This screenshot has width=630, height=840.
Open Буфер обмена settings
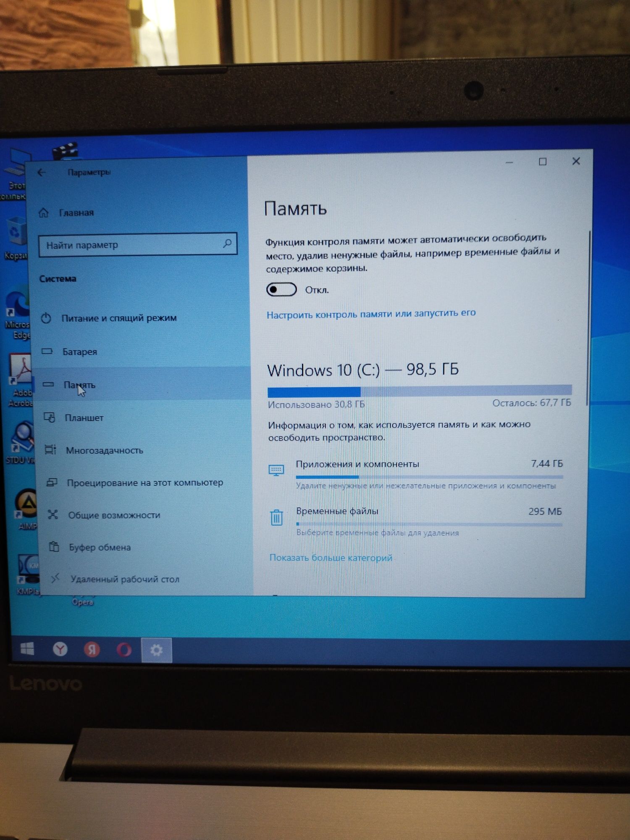[x=100, y=547]
